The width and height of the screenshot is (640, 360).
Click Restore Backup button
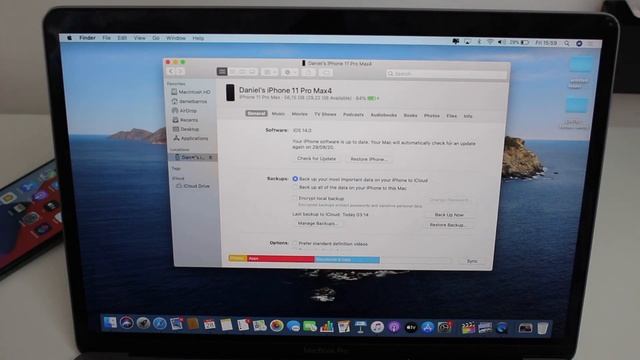[448, 225]
